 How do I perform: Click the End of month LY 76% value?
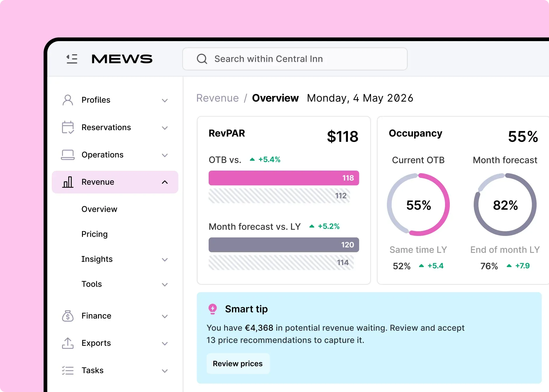coord(489,266)
